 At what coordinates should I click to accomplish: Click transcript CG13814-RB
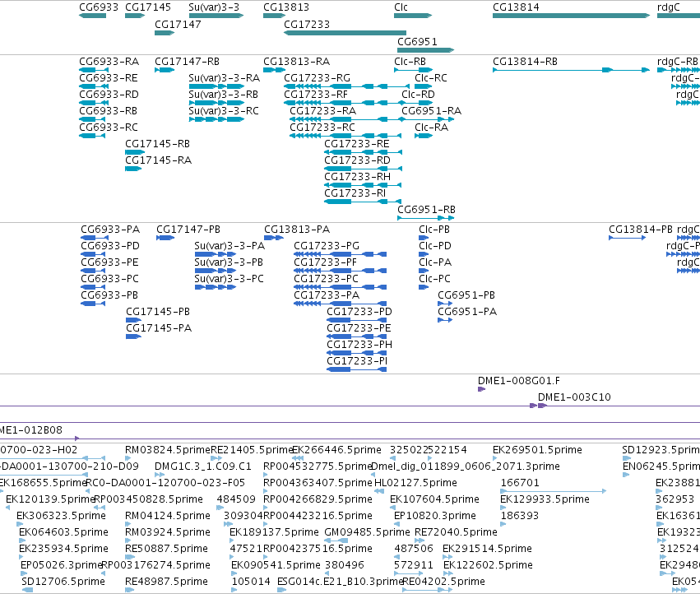[x=525, y=62]
